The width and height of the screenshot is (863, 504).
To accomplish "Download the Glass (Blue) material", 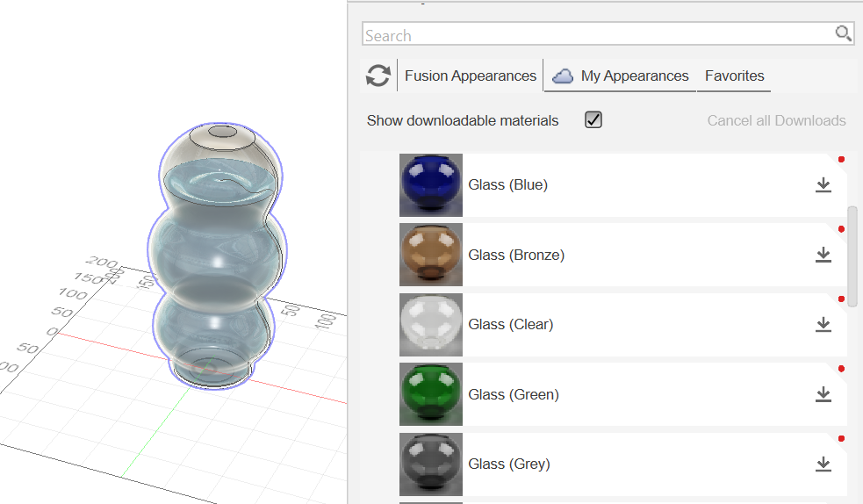I will (823, 184).
